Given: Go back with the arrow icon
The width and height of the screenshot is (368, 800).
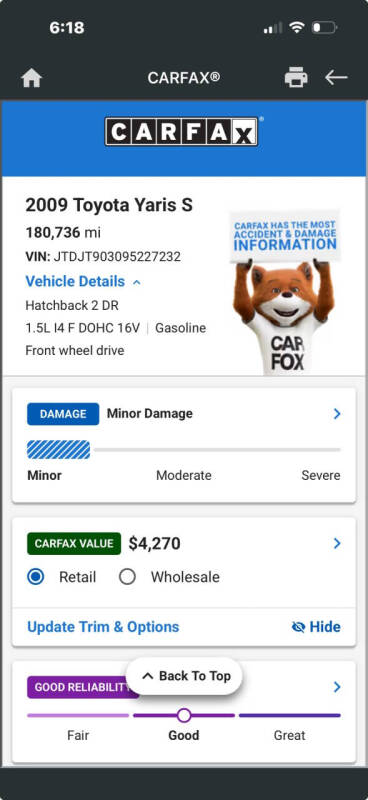Looking at the screenshot, I should click(336, 78).
